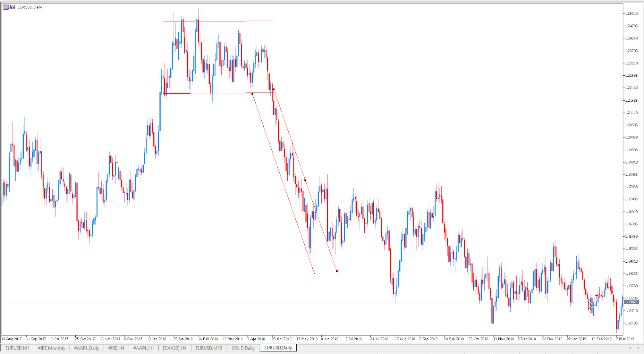This screenshot has width=644, height=354.
Task: Click the 28 Dec 2018 date label
Action: [552, 339]
